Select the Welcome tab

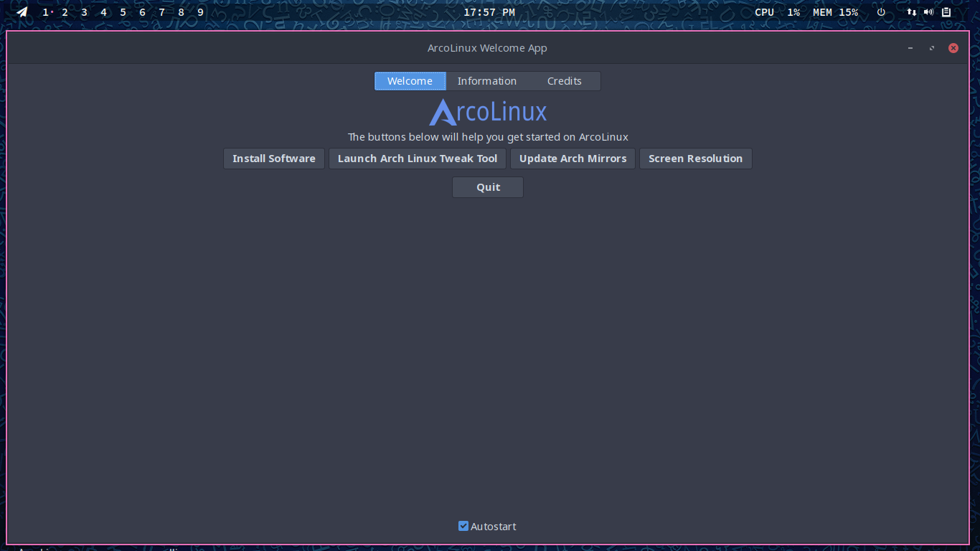pyautogui.click(x=410, y=81)
